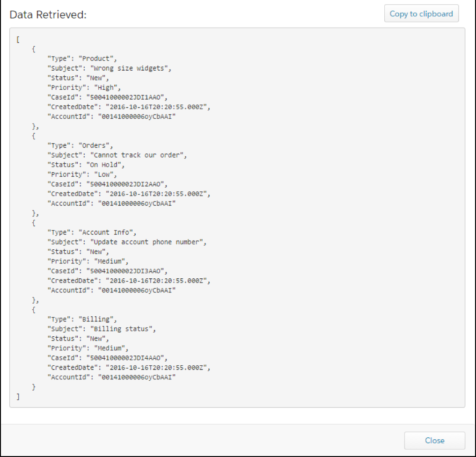This screenshot has height=457, width=476.
Task: Click the "Type": "Account Info" line
Action: [92, 232]
